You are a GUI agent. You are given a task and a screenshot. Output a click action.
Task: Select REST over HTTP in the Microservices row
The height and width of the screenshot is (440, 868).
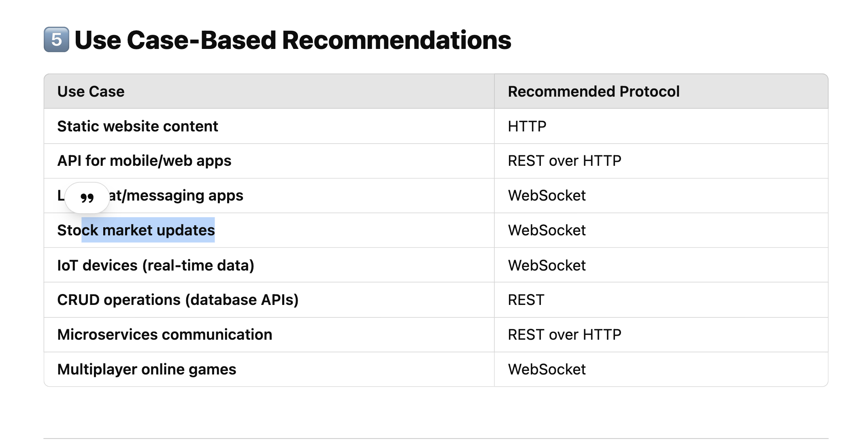coord(564,335)
